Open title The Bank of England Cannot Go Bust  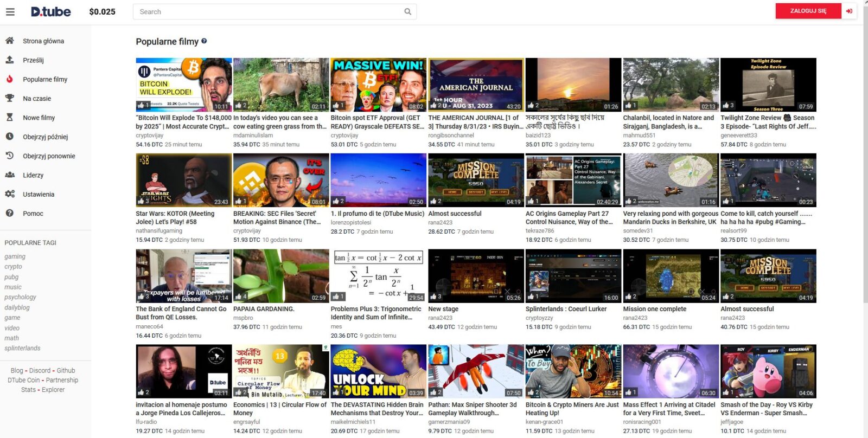(181, 313)
